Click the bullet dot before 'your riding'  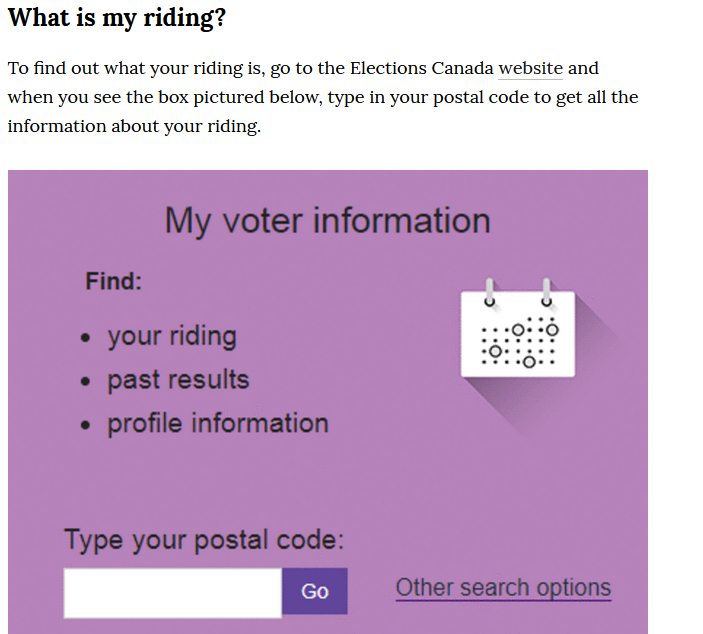[x=85, y=338]
